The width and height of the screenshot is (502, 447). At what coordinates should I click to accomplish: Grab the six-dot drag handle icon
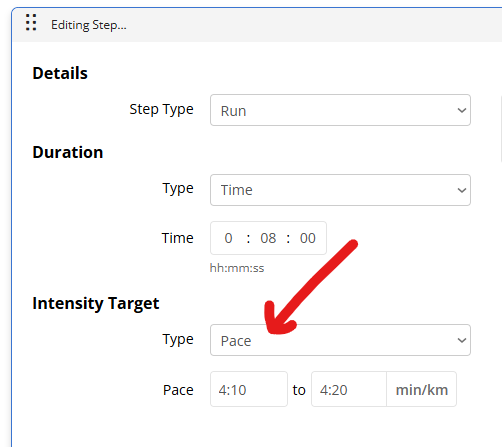tap(31, 22)
